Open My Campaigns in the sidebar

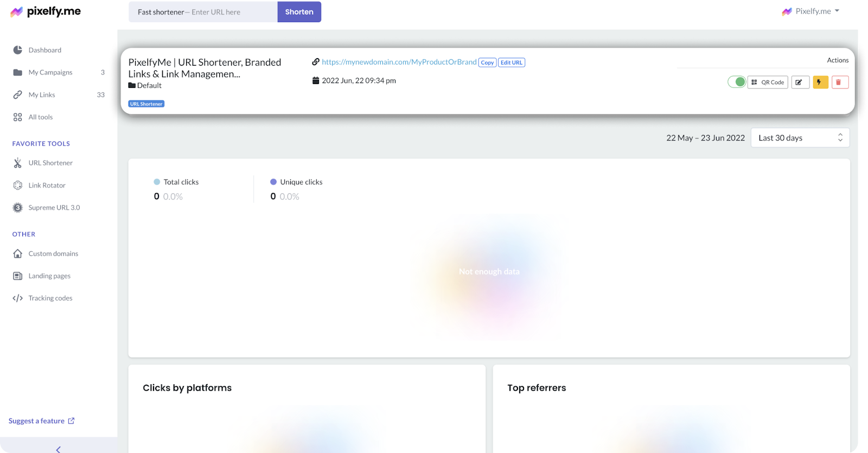click(50, 72)
